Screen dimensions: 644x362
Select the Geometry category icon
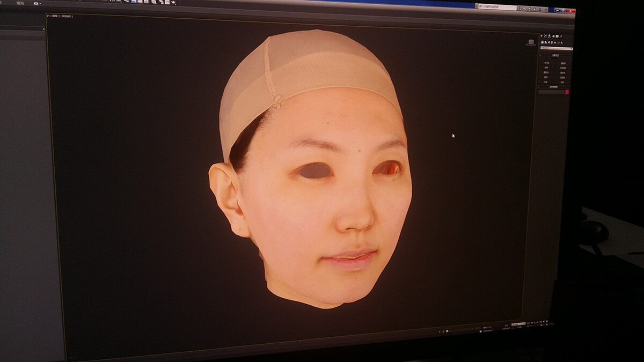point(543,42)
